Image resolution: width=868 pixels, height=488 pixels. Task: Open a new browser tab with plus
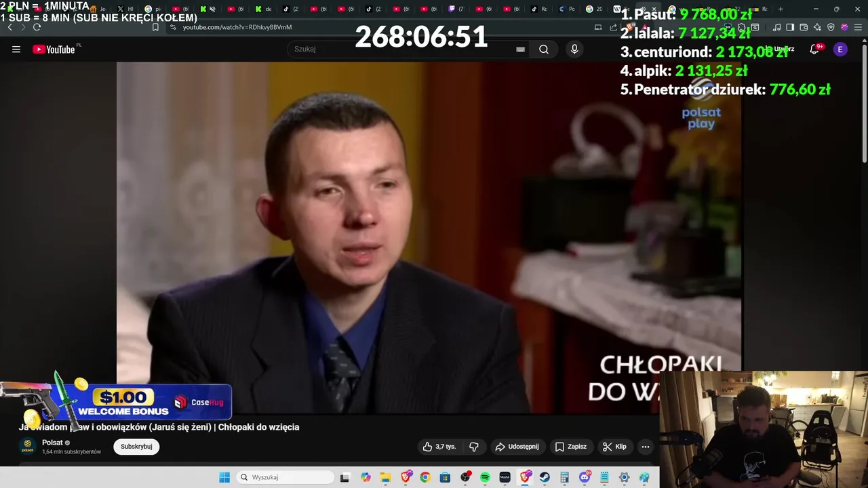(781, 9)
